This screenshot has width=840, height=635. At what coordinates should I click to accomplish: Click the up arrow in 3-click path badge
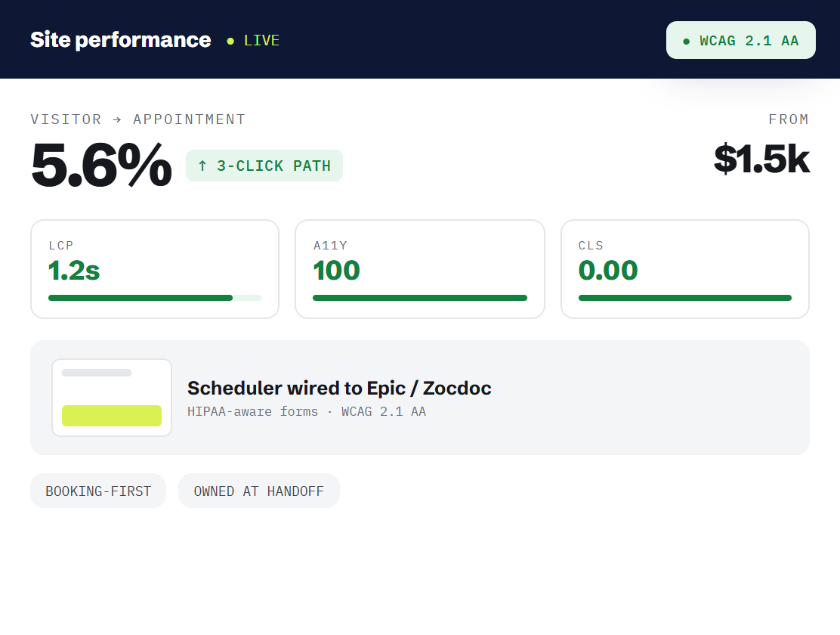coord(202,166)
